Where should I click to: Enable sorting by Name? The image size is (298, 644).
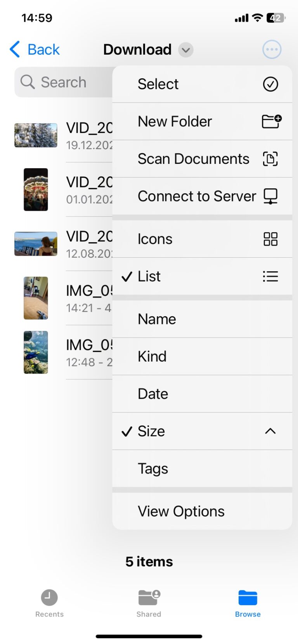point(157,319)
